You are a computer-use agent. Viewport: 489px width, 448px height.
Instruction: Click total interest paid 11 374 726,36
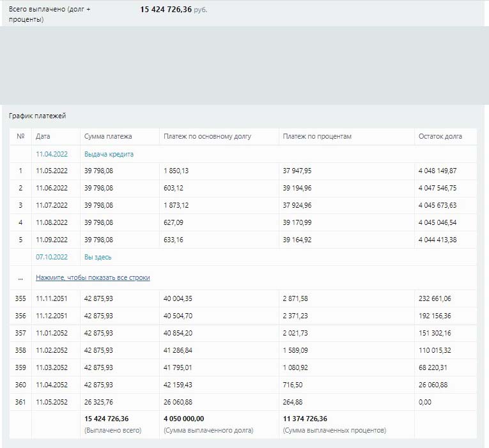click(x=304, y=419)
